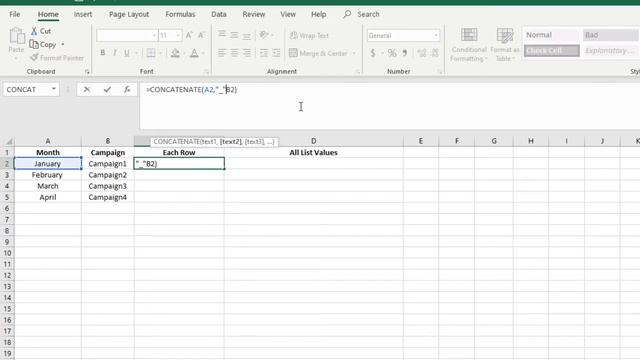640x360 pixels.
Task: Open the Font name dropdown
Action: [x=154, y=36]
